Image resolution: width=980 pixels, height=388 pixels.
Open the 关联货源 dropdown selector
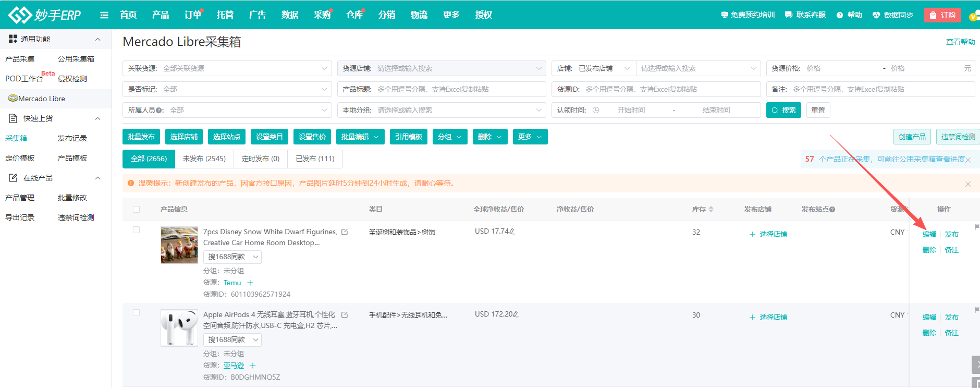(x=227, y=68)
